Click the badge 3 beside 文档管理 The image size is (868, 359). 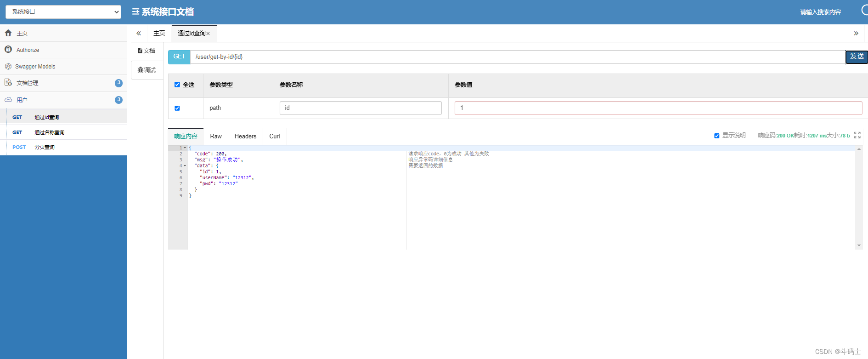pyautogui.click(x=118, y=83)
